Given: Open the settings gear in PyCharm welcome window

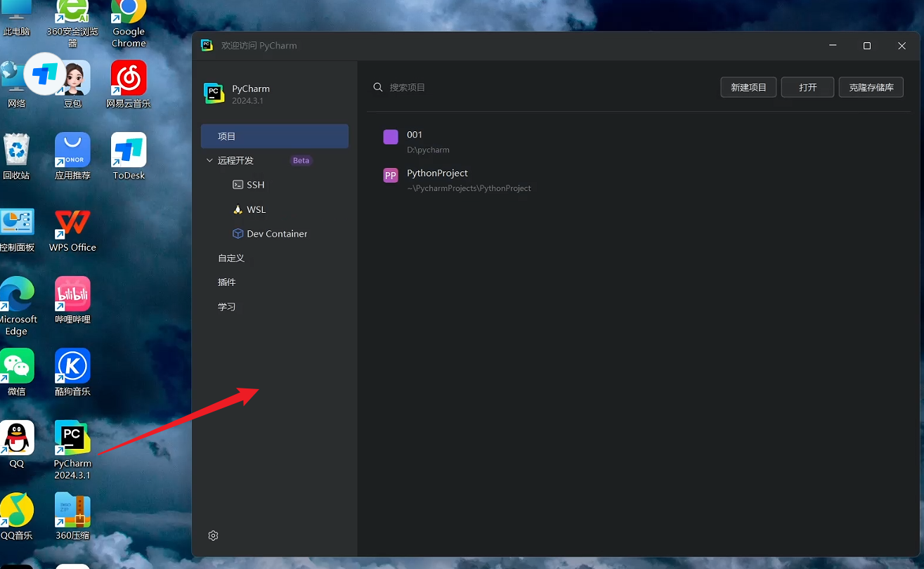Looking at the screenshot, I should [214, 535].
